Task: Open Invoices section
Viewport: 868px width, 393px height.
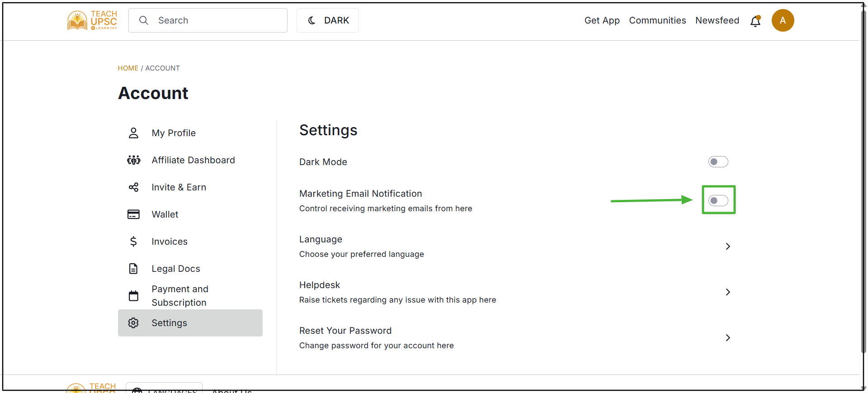Action: (190, 241)
